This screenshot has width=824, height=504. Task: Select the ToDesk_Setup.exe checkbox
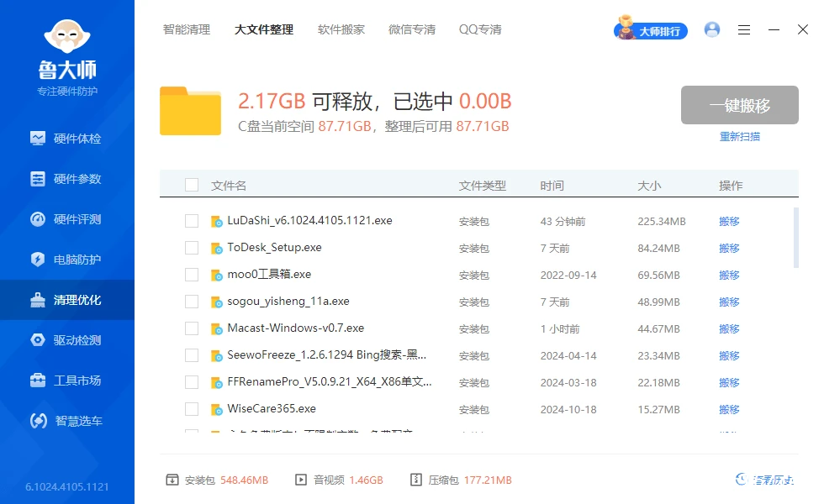click(191, 248)
